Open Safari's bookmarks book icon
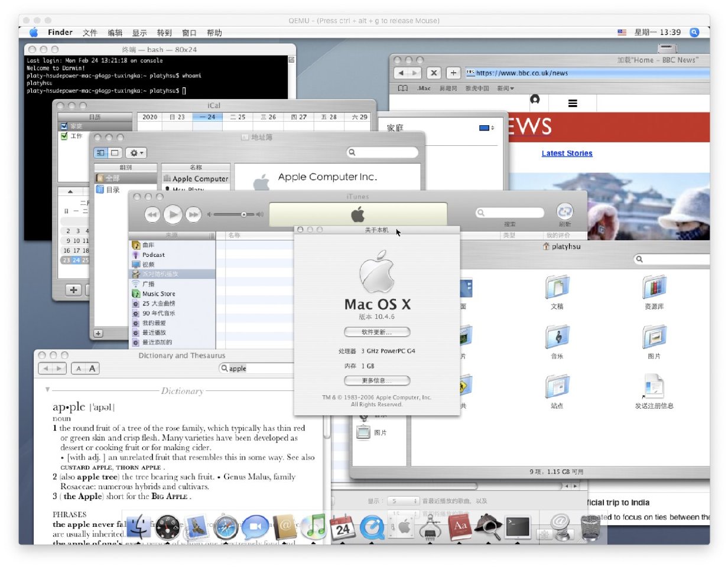 [x=402, y=89]
